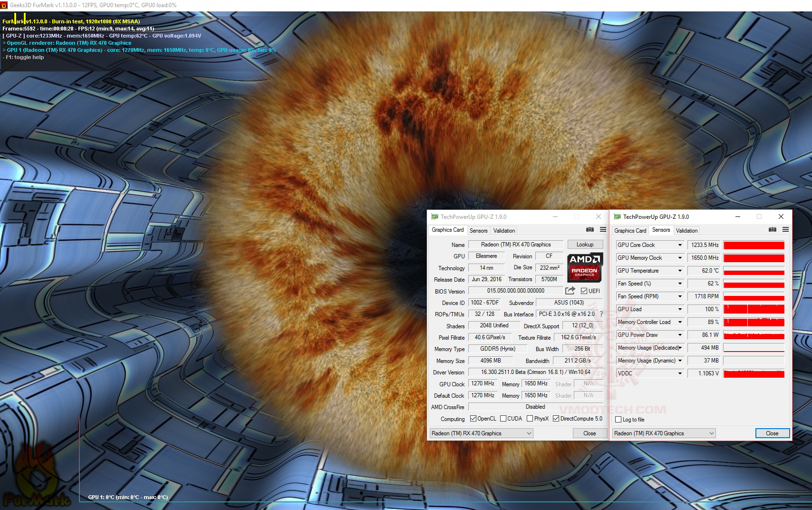Select the Sensors tab in sensors window
Image resolution: width=812 pixels, height=510 pixels.
coord(661,230)
